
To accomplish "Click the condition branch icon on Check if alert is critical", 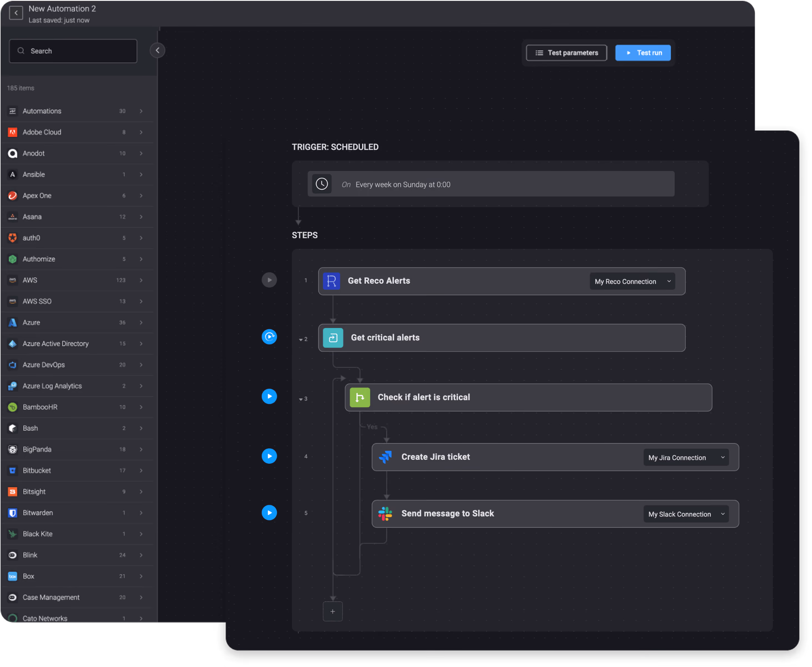I will [x=360, y=398].
